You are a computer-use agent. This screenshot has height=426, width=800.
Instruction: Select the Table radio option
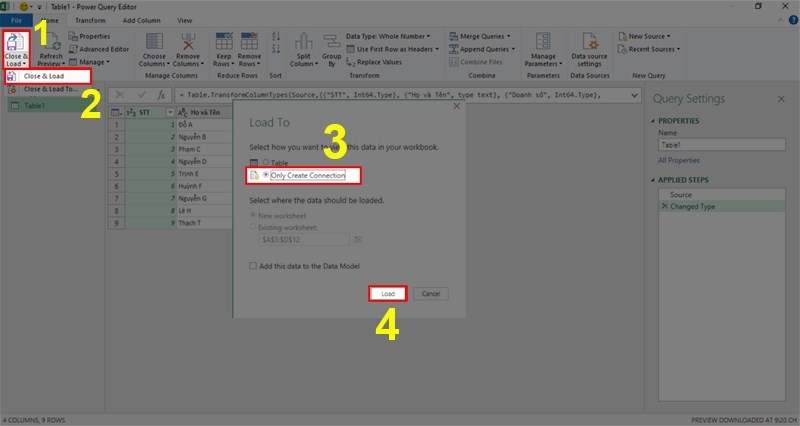tap(266, 162)
